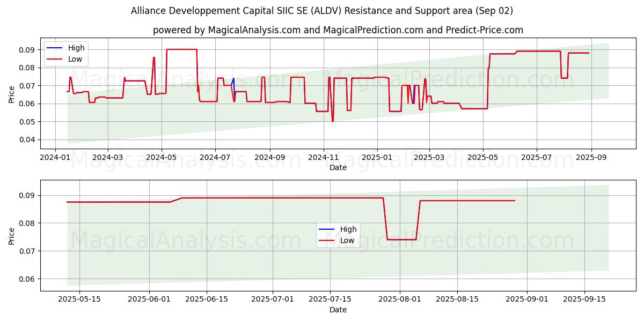Click the '2025-08-15' x-axis label on the bottom chart
The width and height of the screenshot is (644, 322).
[x=457, y=300]
